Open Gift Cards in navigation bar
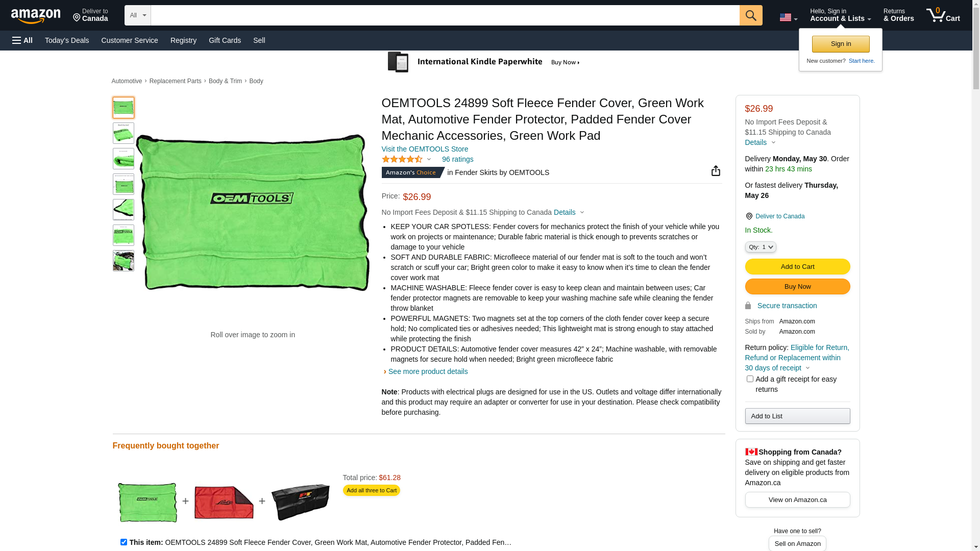 [225, 40]
